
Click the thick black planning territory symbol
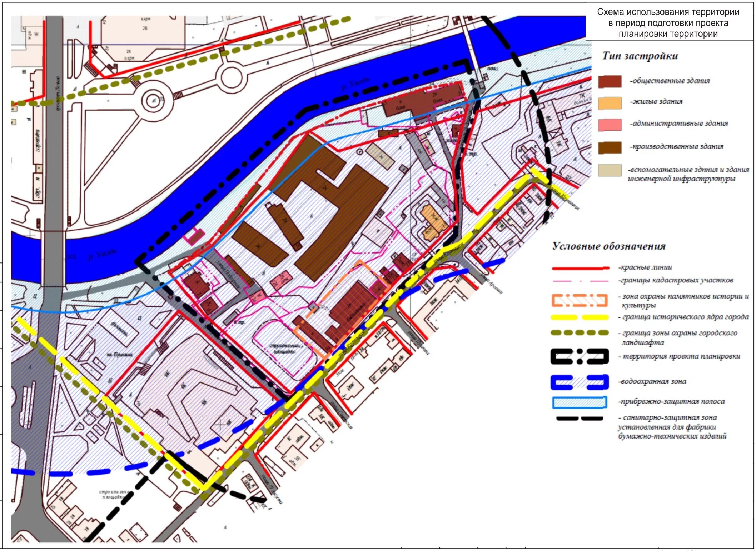pos(580,356)
